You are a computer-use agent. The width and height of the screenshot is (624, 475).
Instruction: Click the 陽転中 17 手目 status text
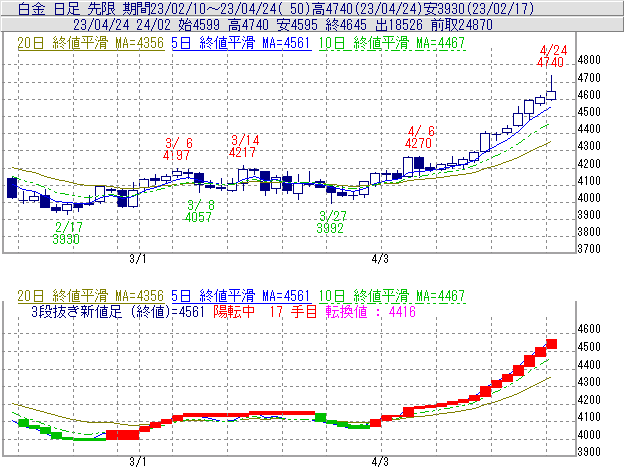(265, 311)
